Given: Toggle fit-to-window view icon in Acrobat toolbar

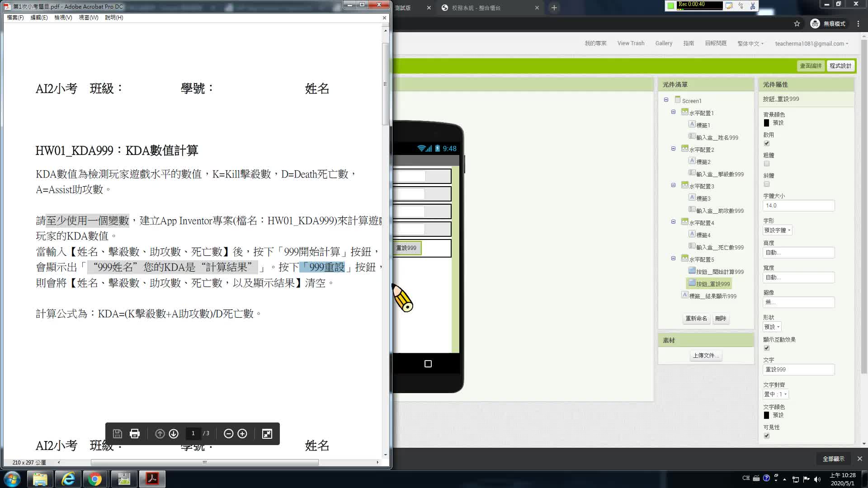Looking at the screenshot, I should pyautogui.click(x=267, y=434).
